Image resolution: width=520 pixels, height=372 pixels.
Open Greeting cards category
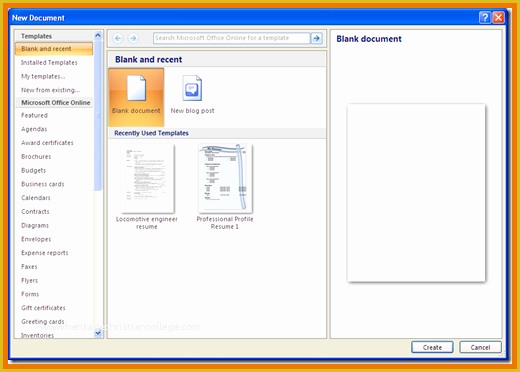click(x=43, y=322)
